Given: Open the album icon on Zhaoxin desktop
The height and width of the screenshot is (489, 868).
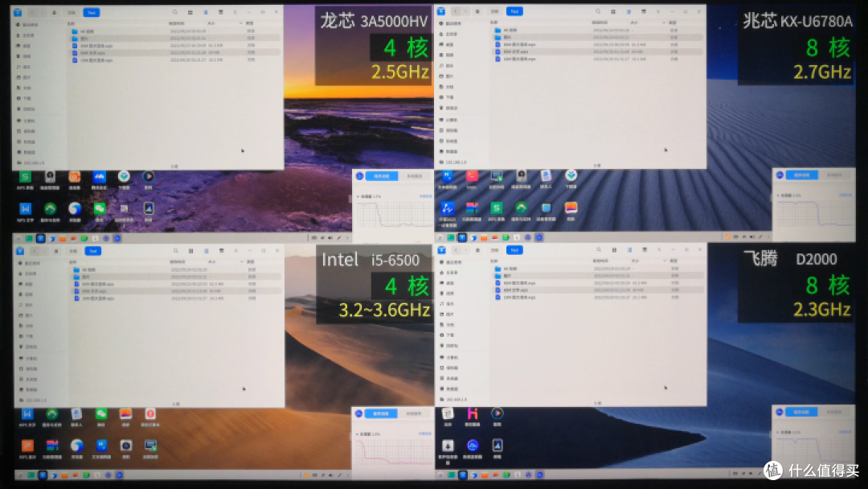Looking at the screenshot, I should pyautogui.click(x=571, y=208).
